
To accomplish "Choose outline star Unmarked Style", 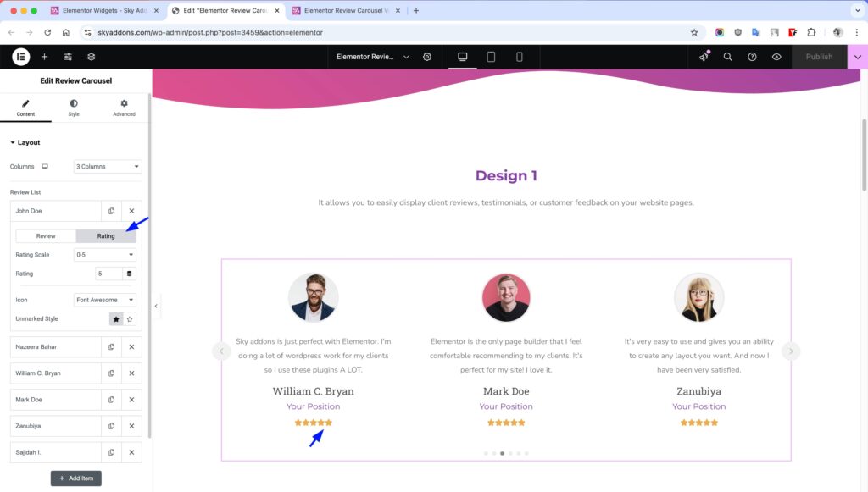I will [130, 319].
